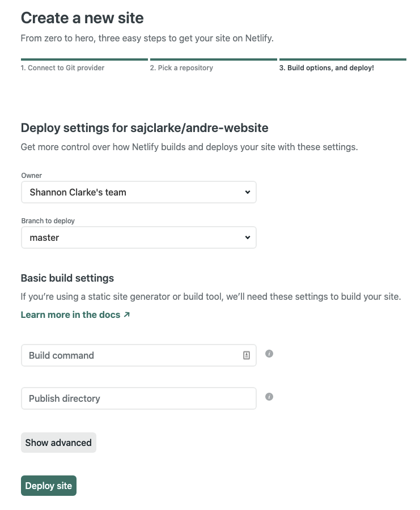The height and width of the screenshot is (510, 420).
Task: Click the autofill icon inside Build command field
Action: click(247, 355)
